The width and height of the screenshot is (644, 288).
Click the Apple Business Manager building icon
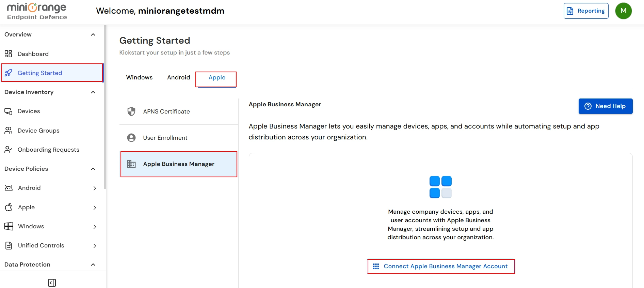pos(131,164)
